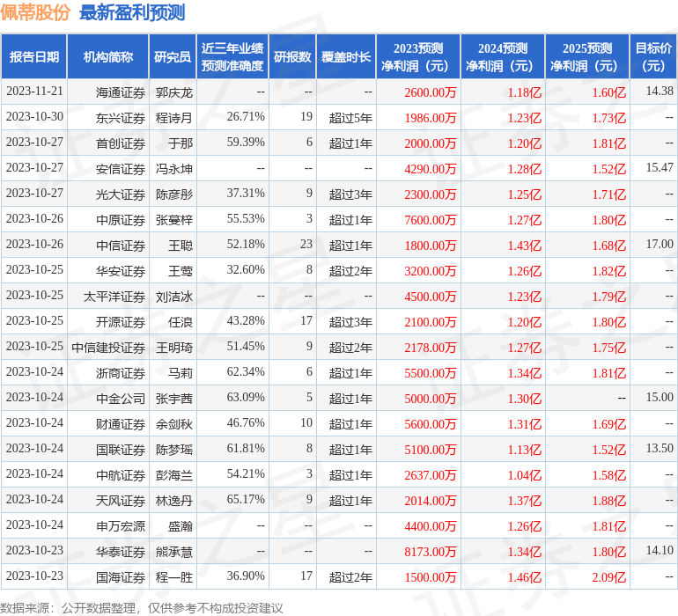Click the 目标价 column header
This screenshot has width=678, height=616.
click(653, 56)
